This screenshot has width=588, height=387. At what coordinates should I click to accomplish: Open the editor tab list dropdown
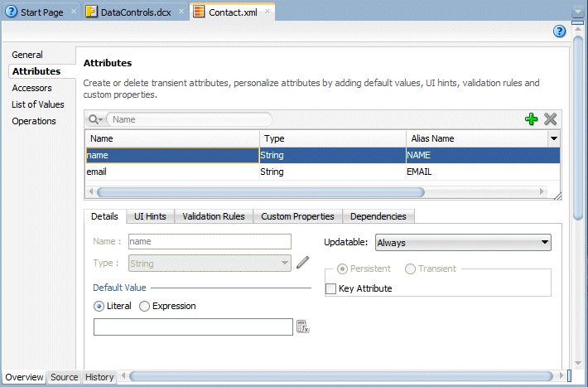click(x=577, y=12)
